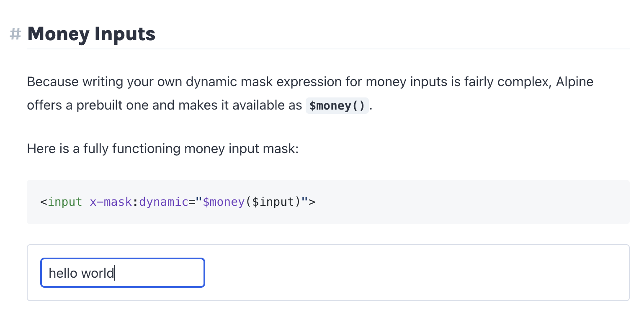644x312 pixels.
Task: Click the $money token inside the code block
Action: coord(224,202)
